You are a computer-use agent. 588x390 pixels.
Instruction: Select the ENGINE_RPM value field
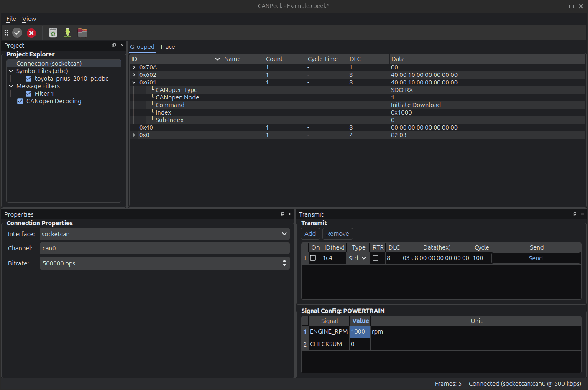click(359, 331)
